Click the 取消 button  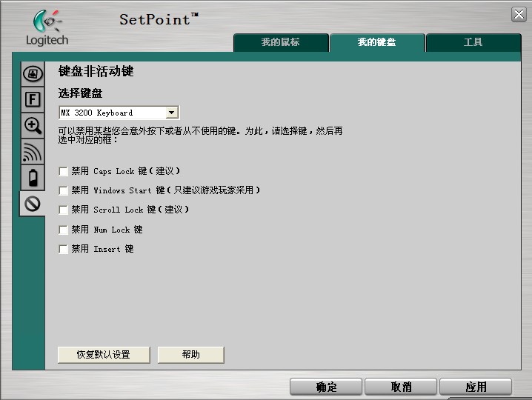click(401, 387)
